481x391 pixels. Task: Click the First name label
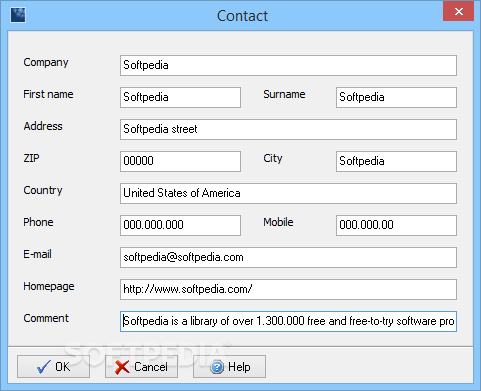click(48, 94)
